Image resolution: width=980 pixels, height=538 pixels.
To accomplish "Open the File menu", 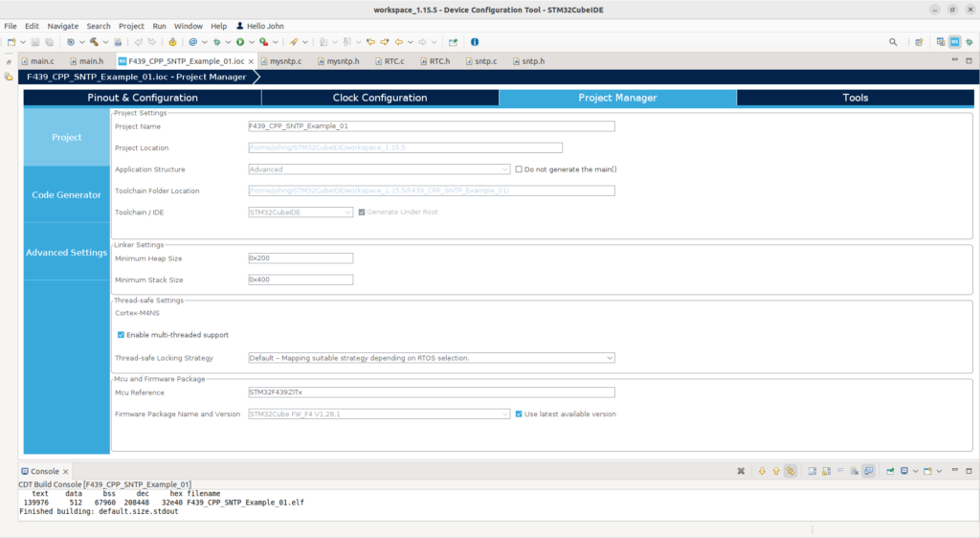I will (11, 26).
